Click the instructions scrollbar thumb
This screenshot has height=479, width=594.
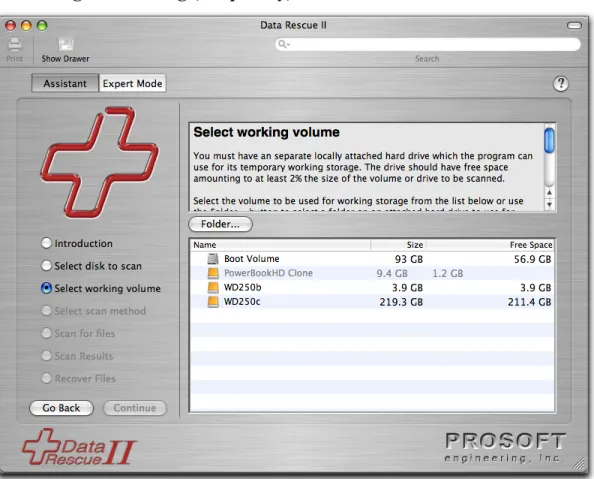(x=549, y=141)
